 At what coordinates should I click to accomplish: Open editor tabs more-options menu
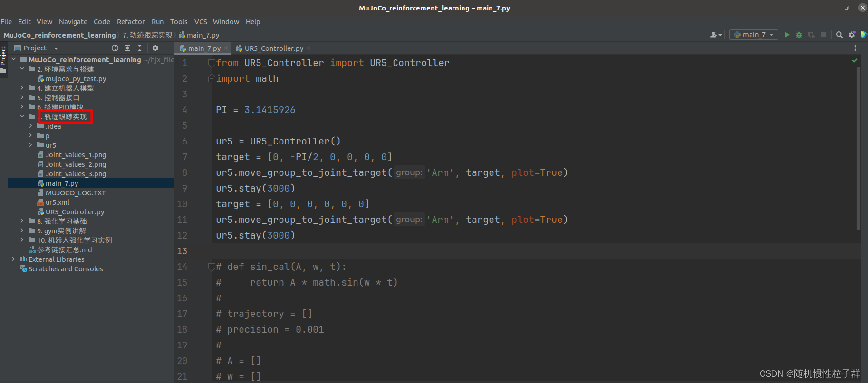855,48
